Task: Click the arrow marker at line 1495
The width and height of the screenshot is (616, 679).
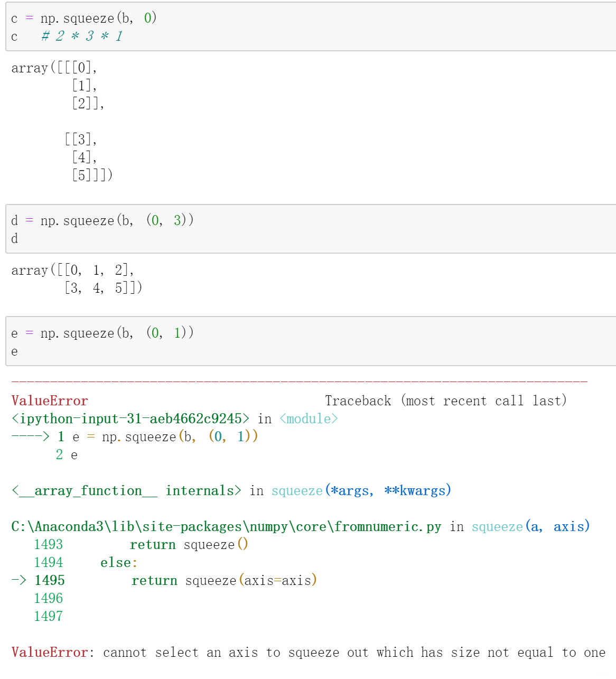Action: point(21,580)
